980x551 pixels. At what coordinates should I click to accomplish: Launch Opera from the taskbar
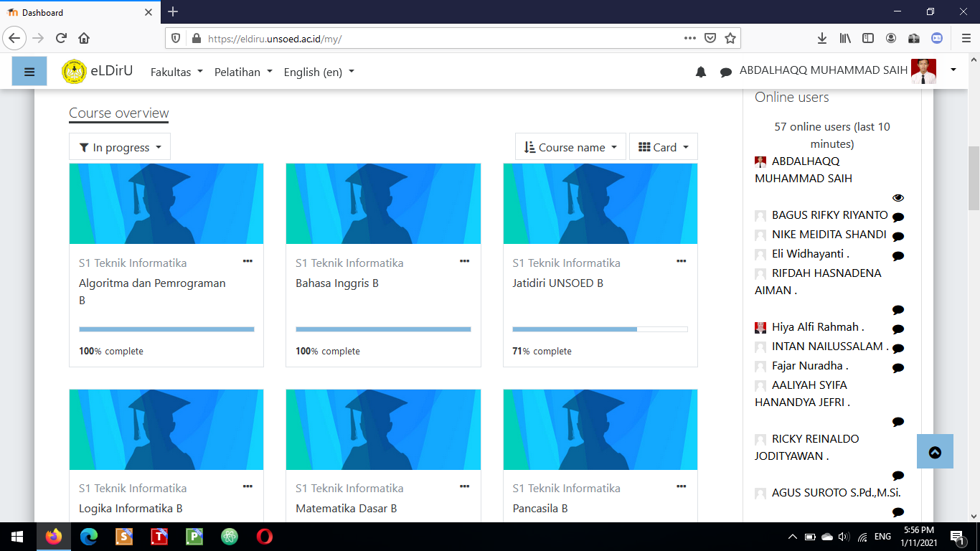coord(264,536)
